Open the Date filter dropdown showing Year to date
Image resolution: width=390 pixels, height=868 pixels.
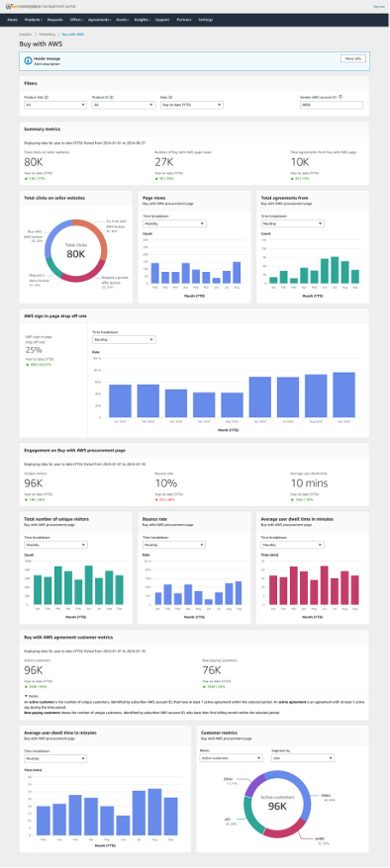192,105
